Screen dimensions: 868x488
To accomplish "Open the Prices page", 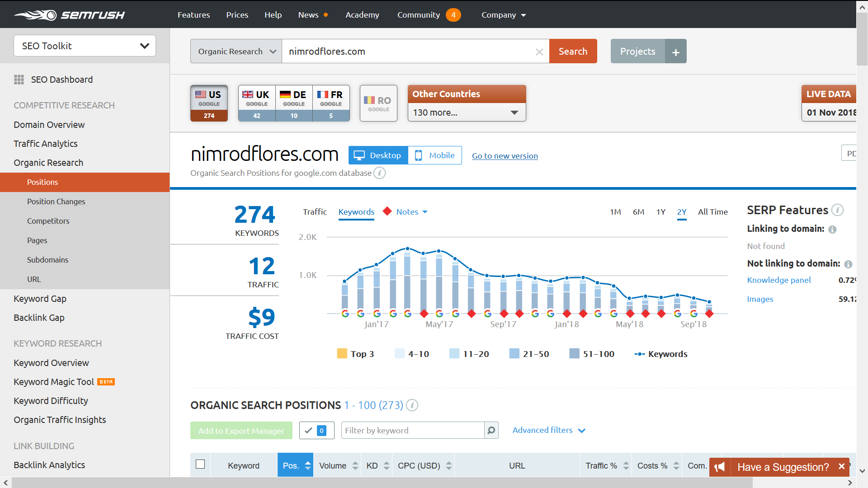I will (x=237, y=15).
